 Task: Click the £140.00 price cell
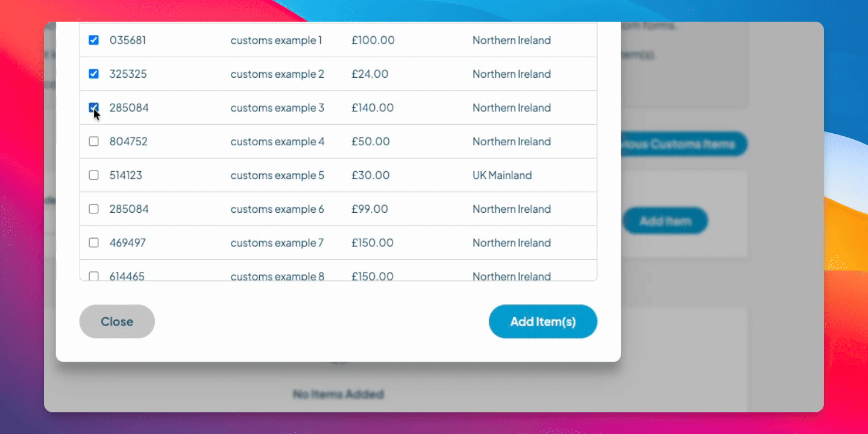tap(373, 108)
